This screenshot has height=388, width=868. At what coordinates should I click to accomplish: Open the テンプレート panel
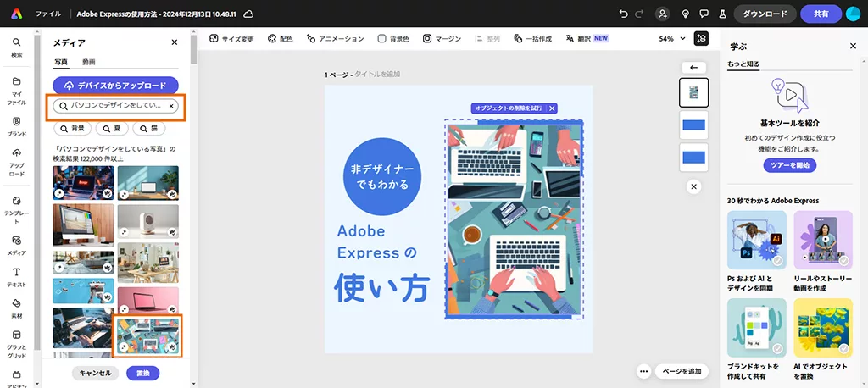[17, 210]
